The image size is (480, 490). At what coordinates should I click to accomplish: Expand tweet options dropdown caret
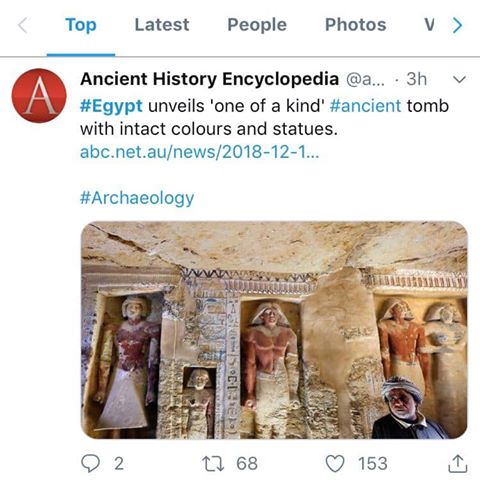459,79
